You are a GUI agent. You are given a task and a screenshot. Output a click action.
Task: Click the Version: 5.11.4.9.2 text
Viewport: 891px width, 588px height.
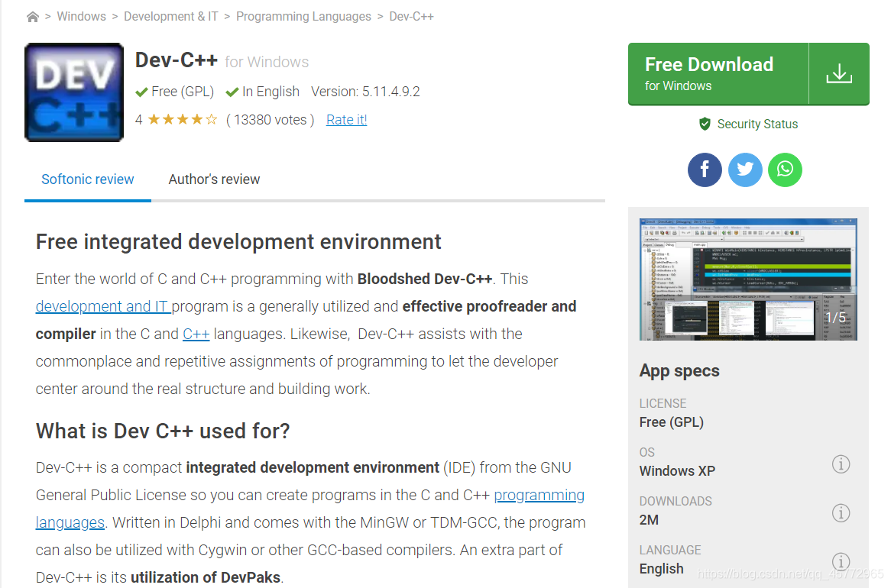pos(365,92)
